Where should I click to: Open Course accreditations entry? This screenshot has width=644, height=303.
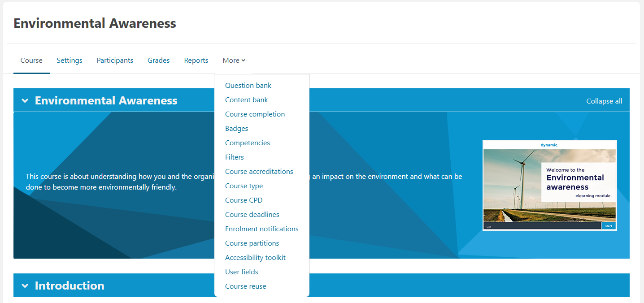click(259, 172)
